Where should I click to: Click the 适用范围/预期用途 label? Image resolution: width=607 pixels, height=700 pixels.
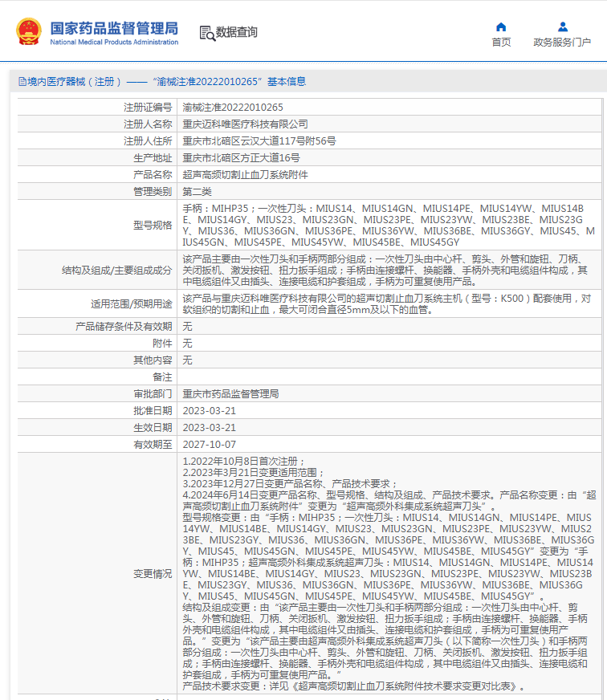(x=132, y=304)
